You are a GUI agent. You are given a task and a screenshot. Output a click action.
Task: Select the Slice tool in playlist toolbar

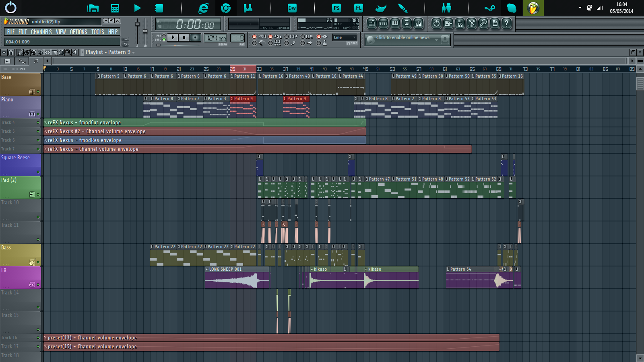pos(54,52)
